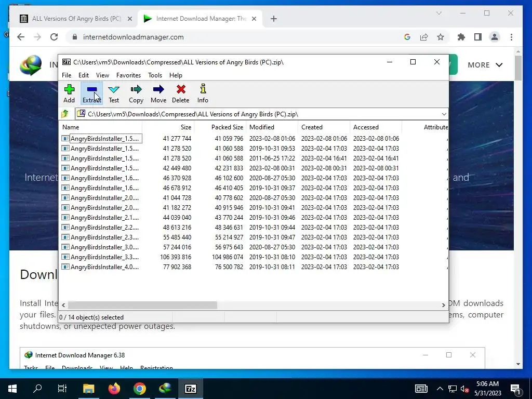Select the file sized 41 044 728
The image size is (532, 399).
(254, 197)
